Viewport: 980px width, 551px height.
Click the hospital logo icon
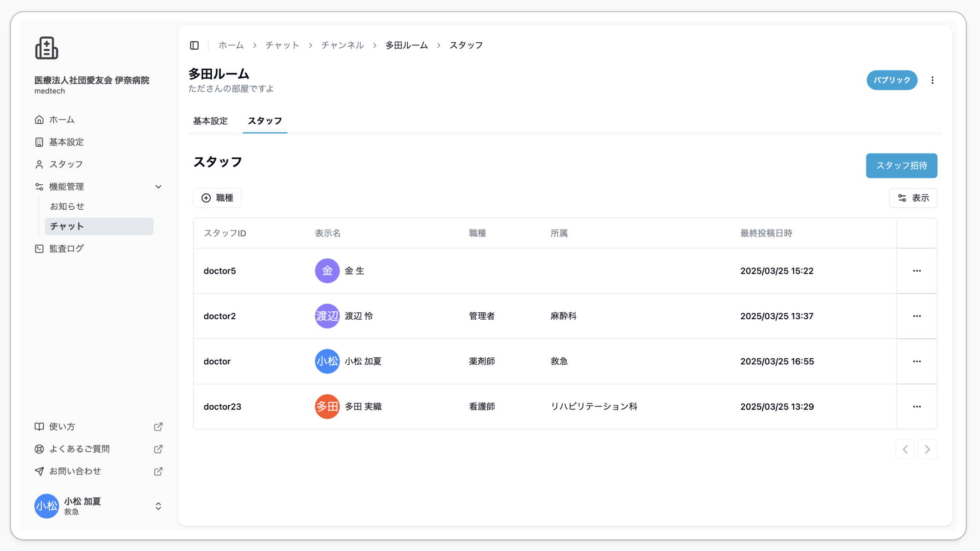pyautogui.click(x=46, y=48)
